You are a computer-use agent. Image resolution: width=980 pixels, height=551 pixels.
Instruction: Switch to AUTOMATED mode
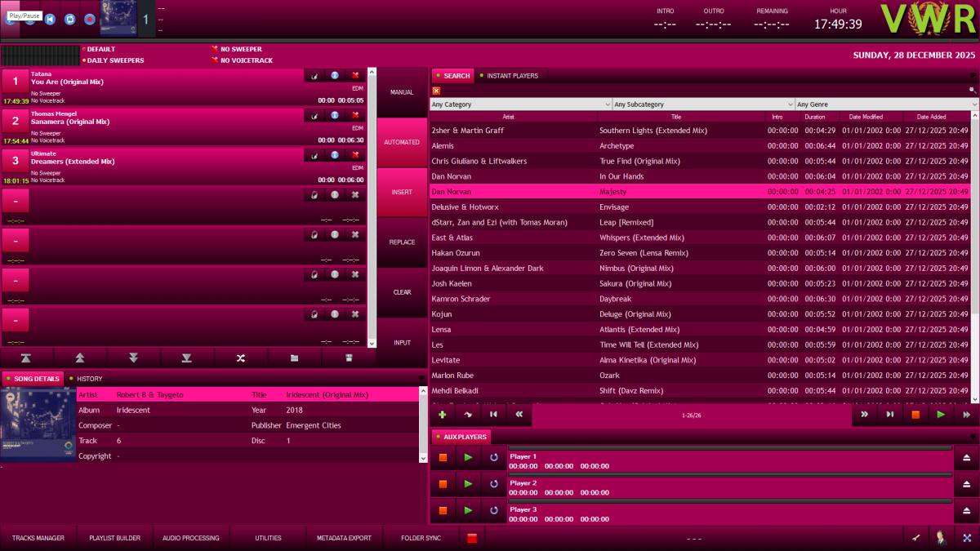[x=402, y=141]
